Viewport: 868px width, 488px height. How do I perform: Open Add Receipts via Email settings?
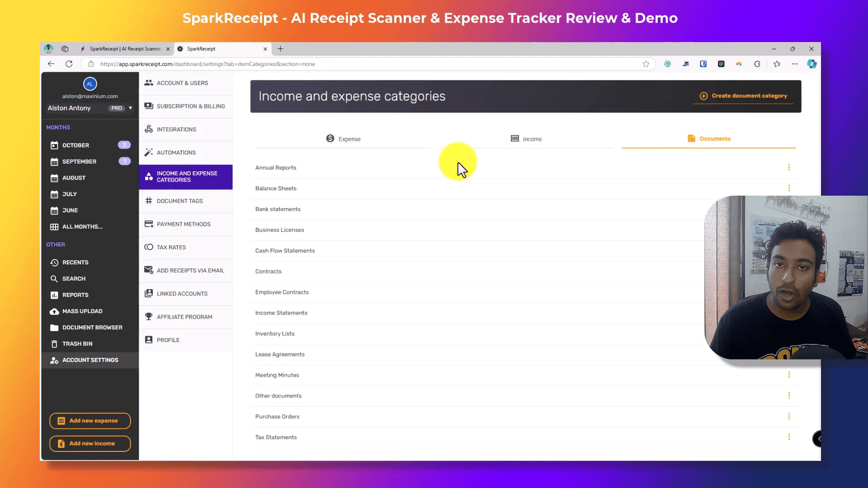[186, 271]
